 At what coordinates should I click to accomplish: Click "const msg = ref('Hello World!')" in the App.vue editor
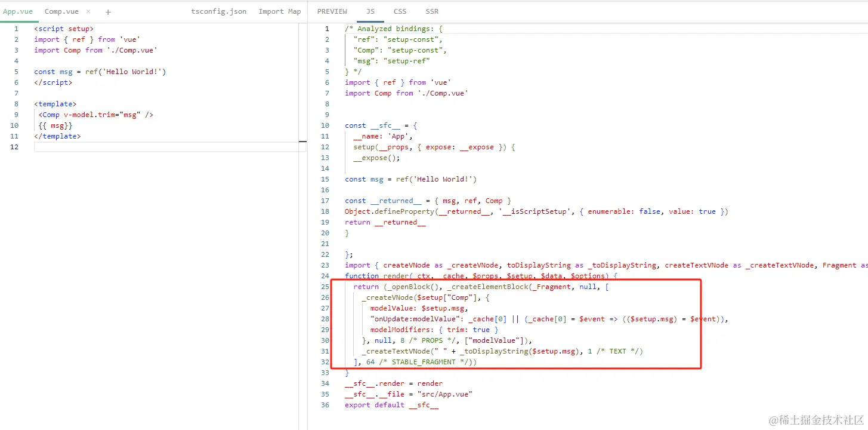tap(100, 72)
